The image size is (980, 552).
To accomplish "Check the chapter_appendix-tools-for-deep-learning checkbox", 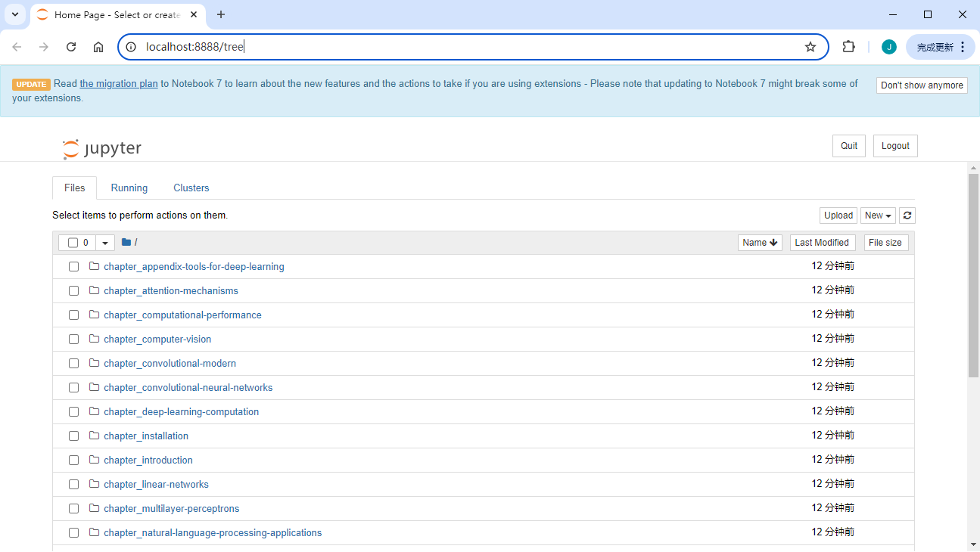I will (x=73, y=266).
